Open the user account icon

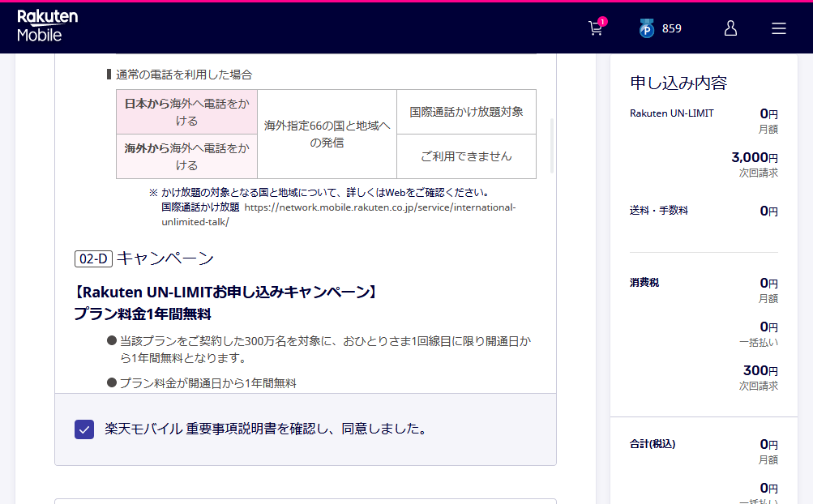730,28
